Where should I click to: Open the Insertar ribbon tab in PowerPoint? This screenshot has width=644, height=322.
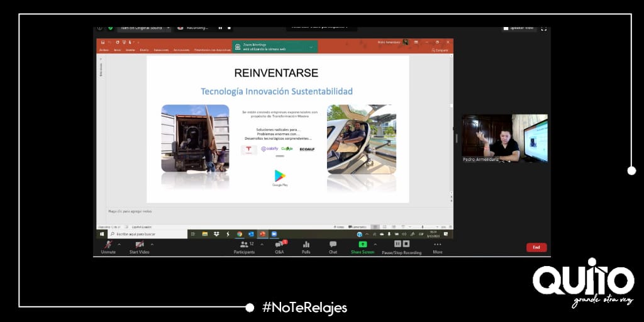click(130, 50)
